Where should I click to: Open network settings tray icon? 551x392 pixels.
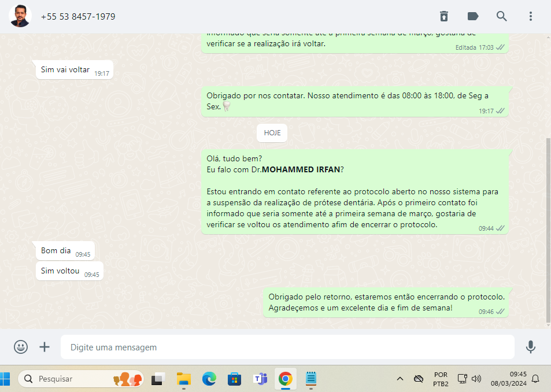pyautogui.click(x=462, y=379)
